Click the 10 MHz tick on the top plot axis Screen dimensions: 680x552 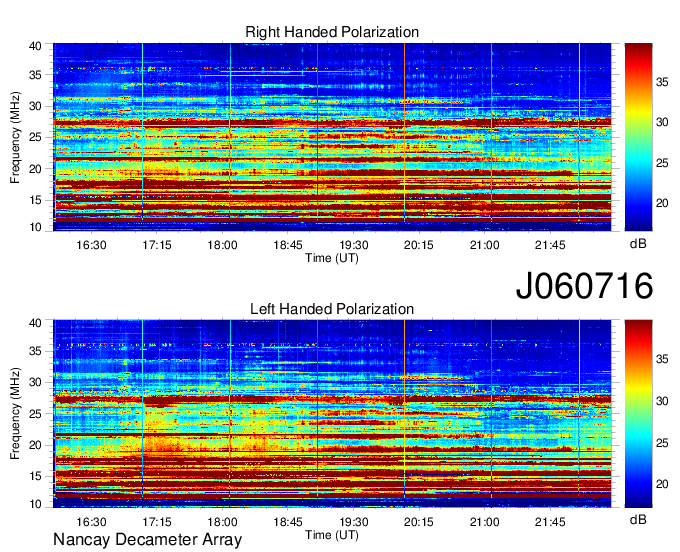(x=35, y=227)
